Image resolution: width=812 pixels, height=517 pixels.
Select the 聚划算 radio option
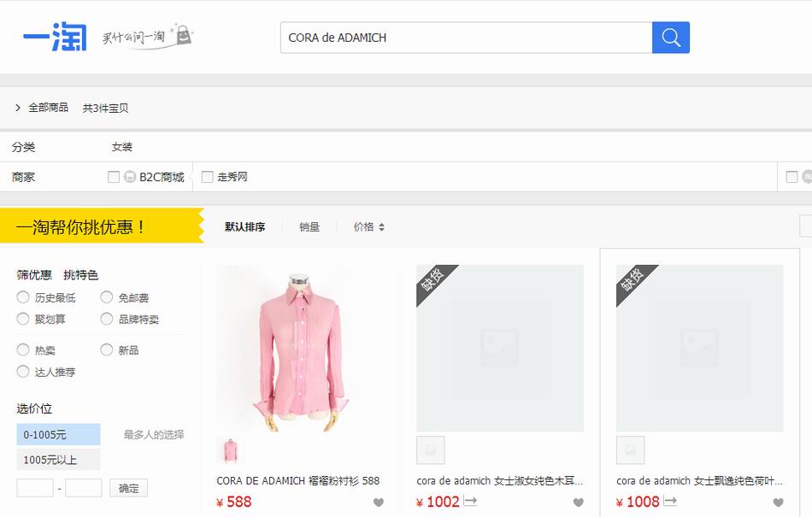23,319
